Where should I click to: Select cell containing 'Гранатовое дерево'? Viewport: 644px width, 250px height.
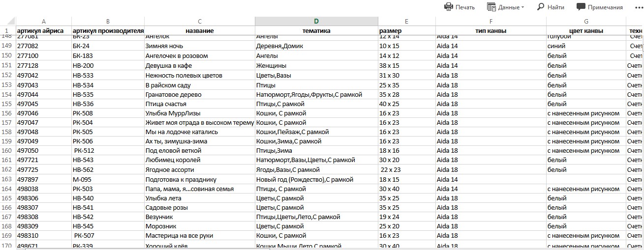coord(199,94)
